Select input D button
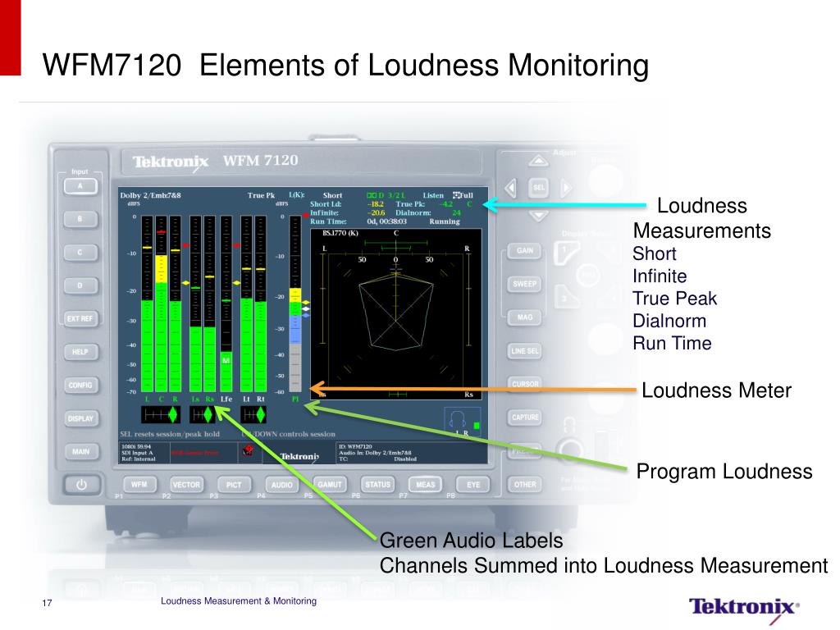The width and height of the screenshot is (840, 630). (80, 285)
